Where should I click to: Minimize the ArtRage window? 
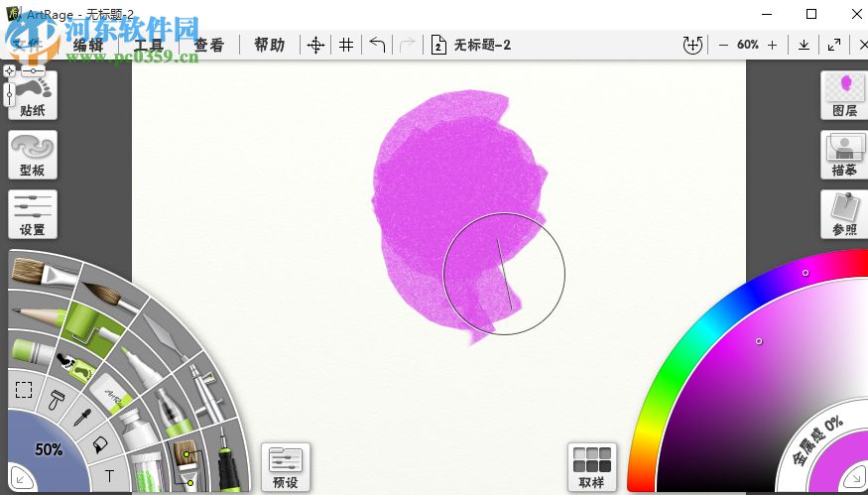point(767,14)
